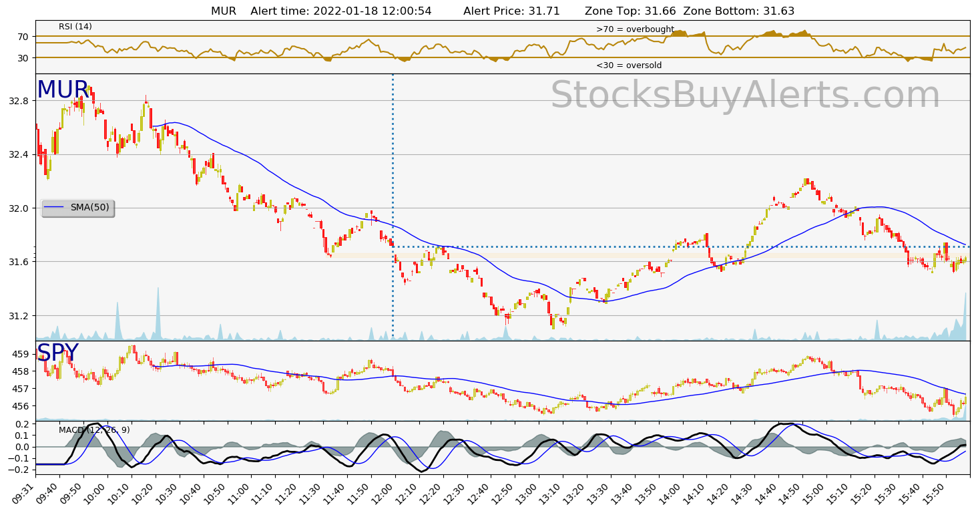980x513 pixels.
Task: Click the 12:00 time axis label
Action: click(385, 493)
